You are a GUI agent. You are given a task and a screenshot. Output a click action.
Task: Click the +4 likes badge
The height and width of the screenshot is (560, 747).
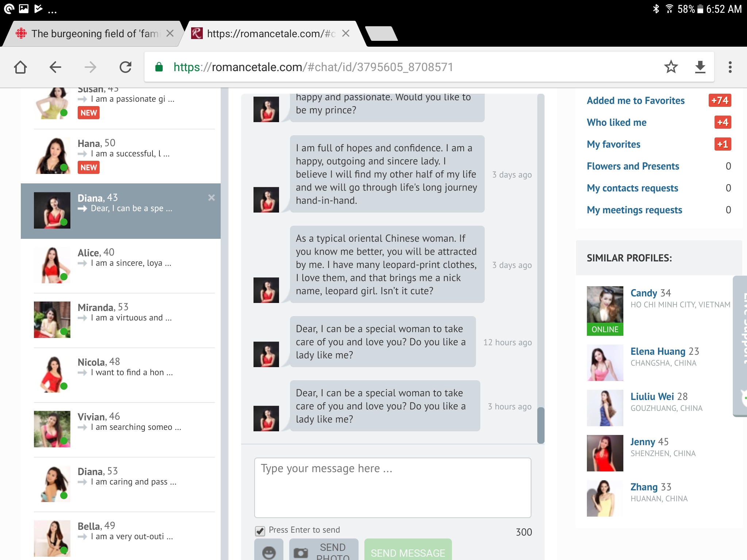723,122
